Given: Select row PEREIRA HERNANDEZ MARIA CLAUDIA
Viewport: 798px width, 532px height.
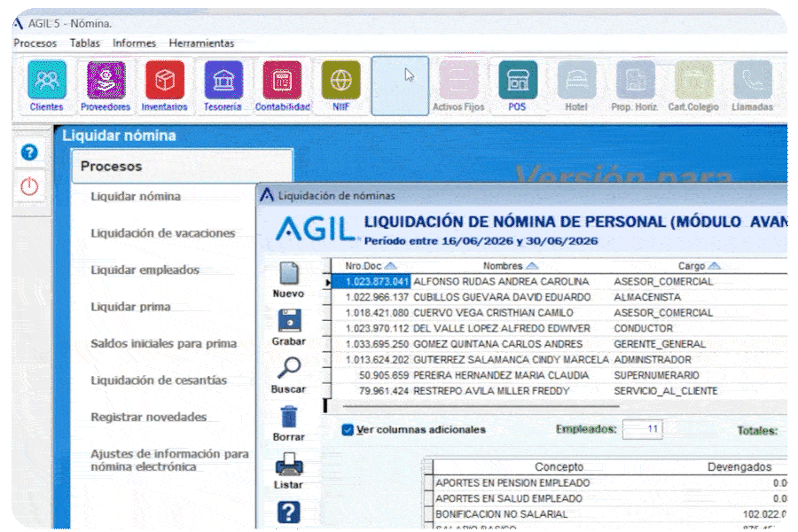Looking at the screenshot, I should [x=559, y=376].
